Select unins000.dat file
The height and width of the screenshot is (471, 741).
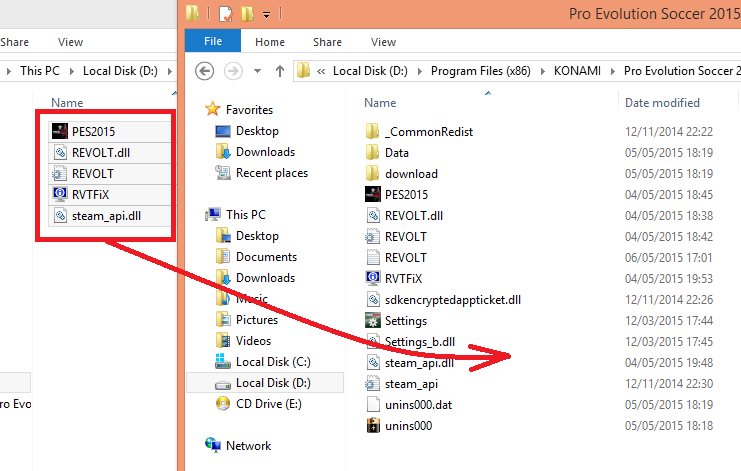409,405
